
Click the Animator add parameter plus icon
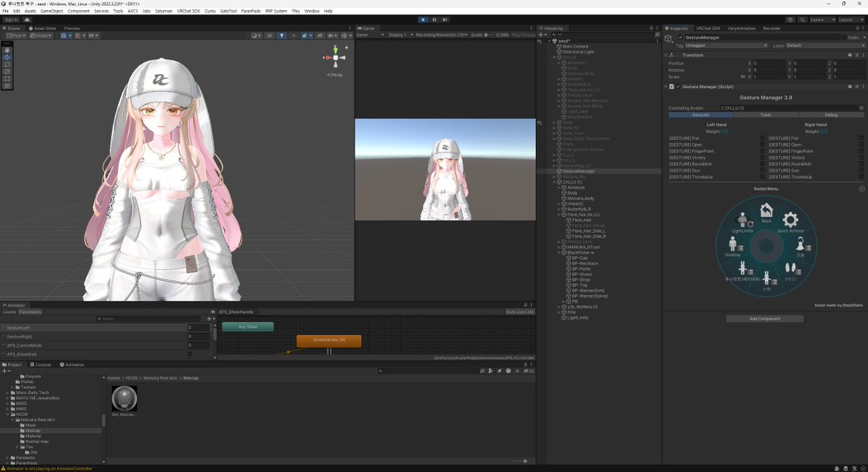pos(210,319)
